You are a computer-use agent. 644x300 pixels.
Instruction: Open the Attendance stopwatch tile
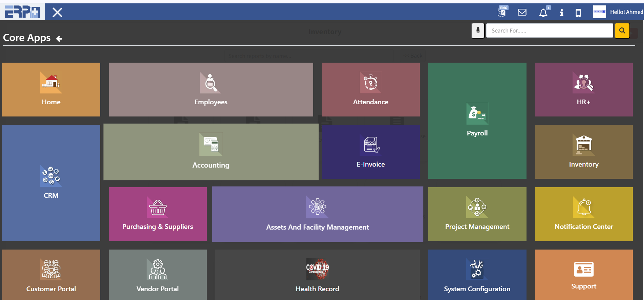370,90
